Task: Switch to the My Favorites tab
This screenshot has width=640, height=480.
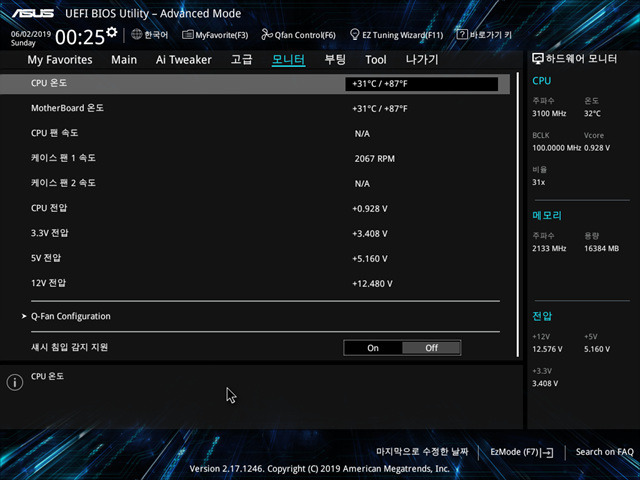Action: pos(60,60)
